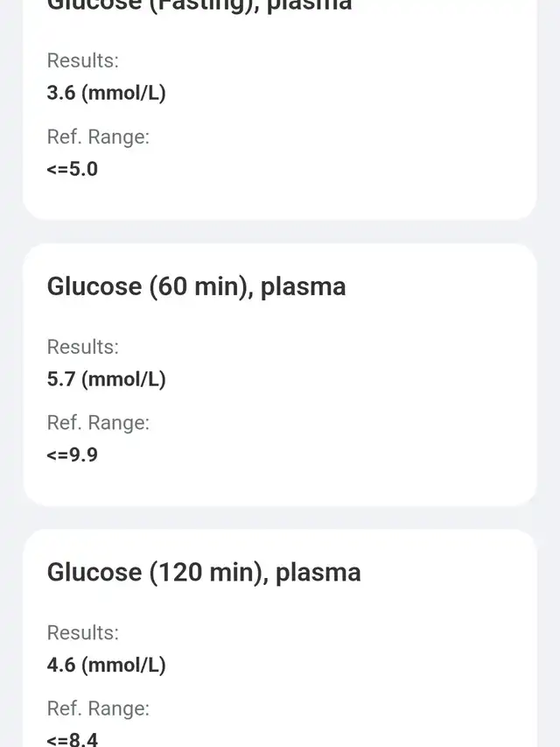Tap the mmol/L unit beside the 3.6 result
Viewport: 560px width, 747px height.
[x=123, y=93]
